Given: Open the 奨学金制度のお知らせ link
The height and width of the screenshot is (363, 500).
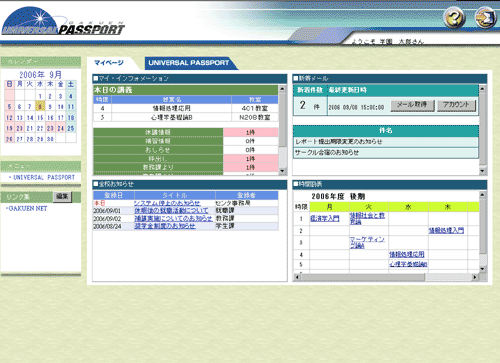Looking at the screenshot, I should pos(165,226).
